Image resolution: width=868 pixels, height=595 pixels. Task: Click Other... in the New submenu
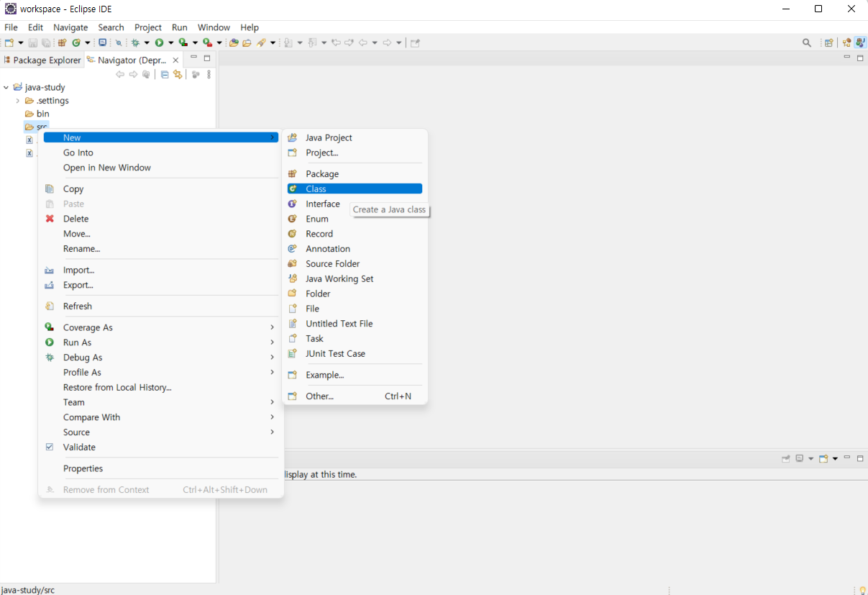click(x=354, y=396)
